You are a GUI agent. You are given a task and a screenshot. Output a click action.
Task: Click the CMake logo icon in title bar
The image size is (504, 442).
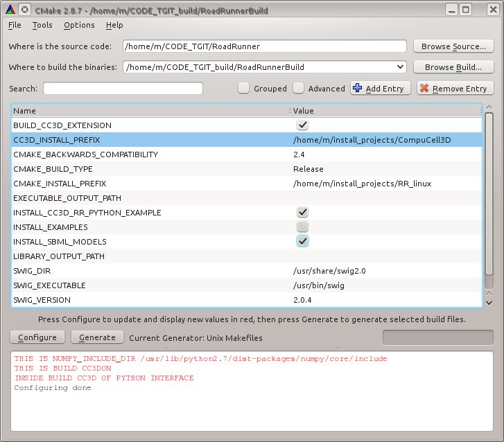(9, 10)
